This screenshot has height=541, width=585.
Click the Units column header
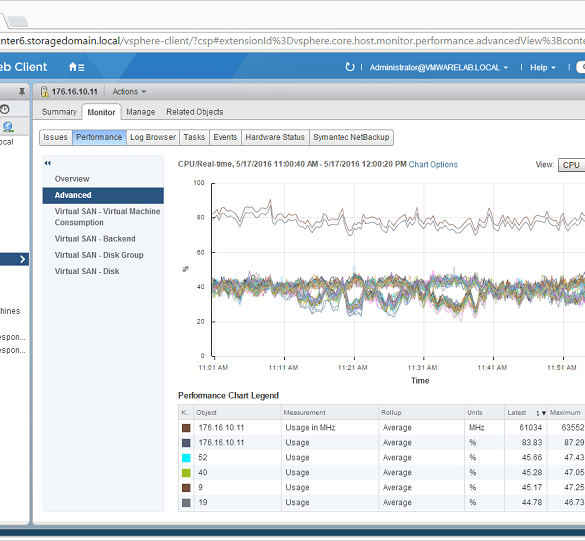485,412
